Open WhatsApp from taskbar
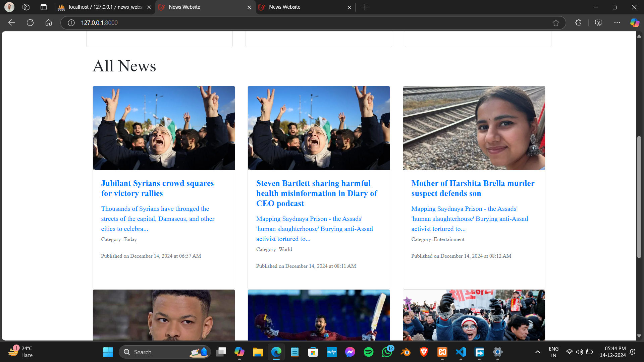This screenshot has width=644, height=362. point(387,352)
